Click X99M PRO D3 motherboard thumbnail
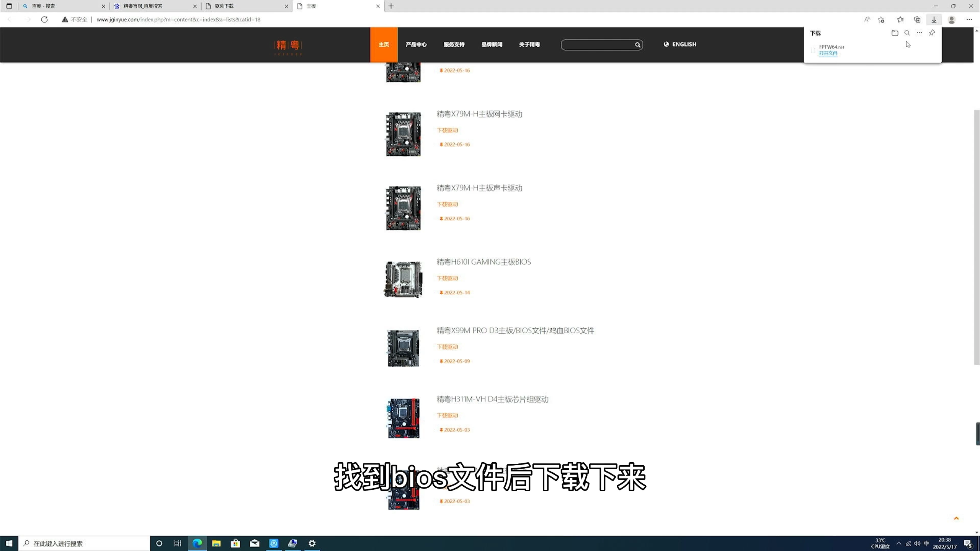Screen dimensions: 980x551 pyautogui.click(x=403, y=348)
